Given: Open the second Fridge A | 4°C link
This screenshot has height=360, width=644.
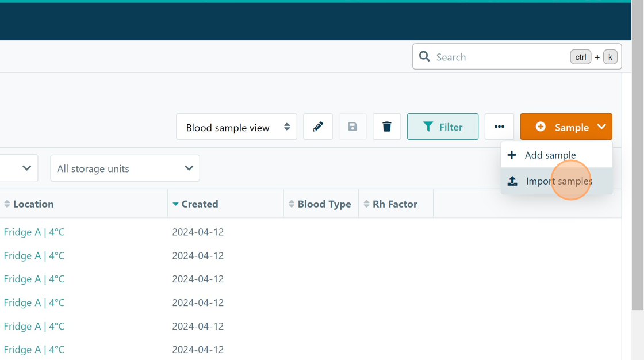Looking at the screenshot, I should 34,255.
